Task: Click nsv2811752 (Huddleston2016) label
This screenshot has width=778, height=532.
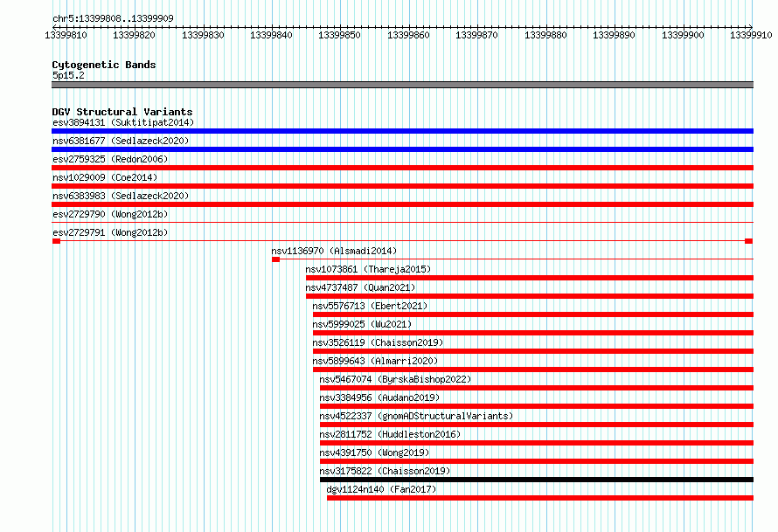Action: tap(390, 434)
